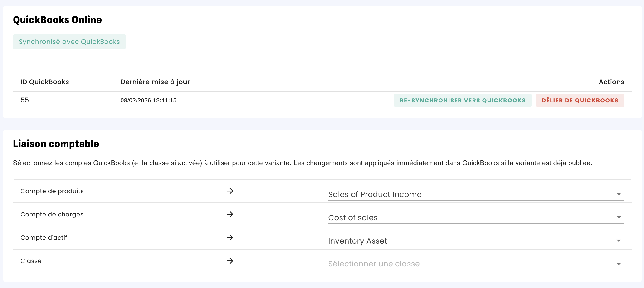The width and height of the screenshot is (644, 288).
Task: Click the arrow icon beside Compte de charges
Action: 230,214
